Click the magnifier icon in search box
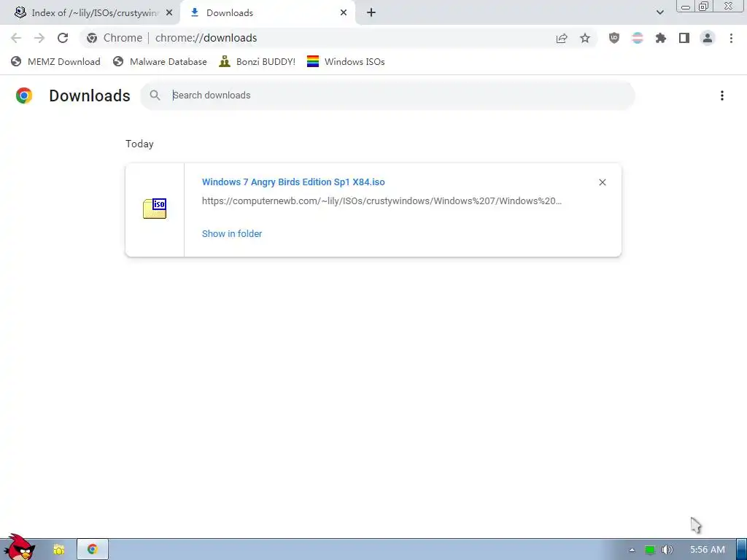Image resolution: width=747 pixels, height=560 pixels. coord(155,96)
